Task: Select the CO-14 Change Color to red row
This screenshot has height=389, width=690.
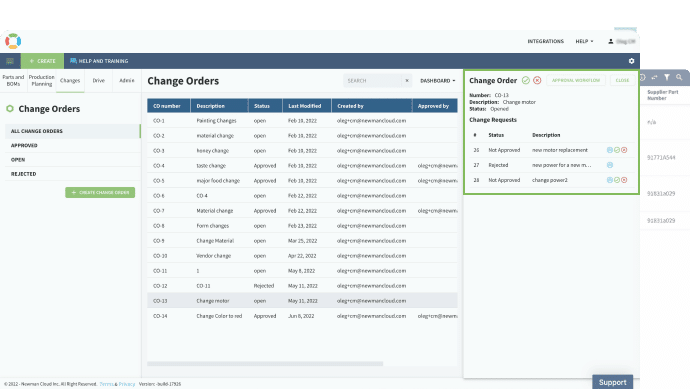Action: point(302,316)
